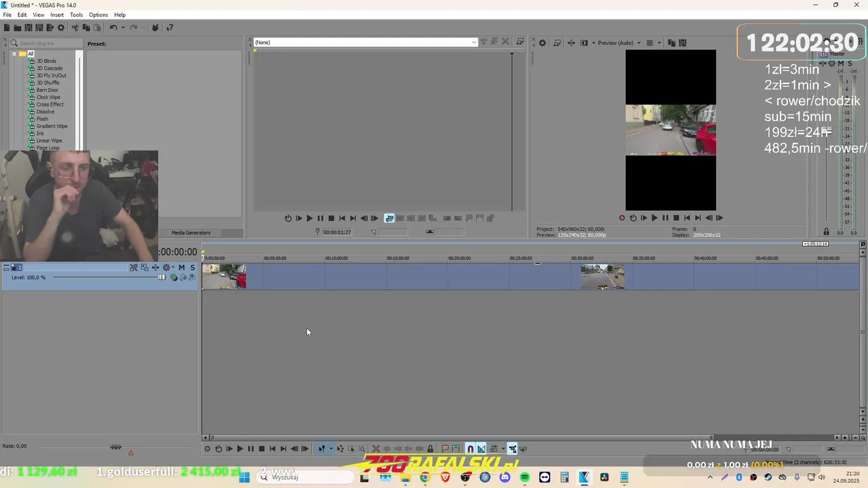Image resolution: width=868 pixels, height=488 pixels.
Task: Save the project via toolbar disk icon
Action: click(28, 28)
